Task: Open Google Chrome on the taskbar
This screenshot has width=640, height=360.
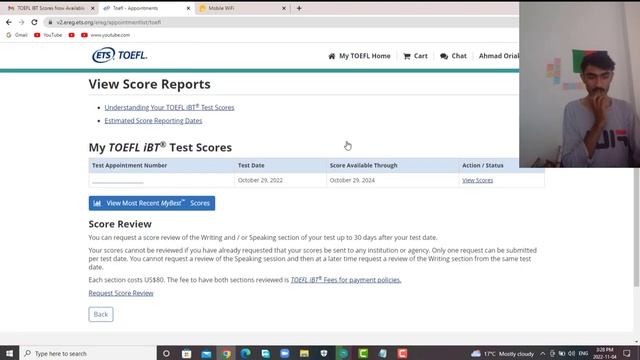Action: [x=226, y=353]
